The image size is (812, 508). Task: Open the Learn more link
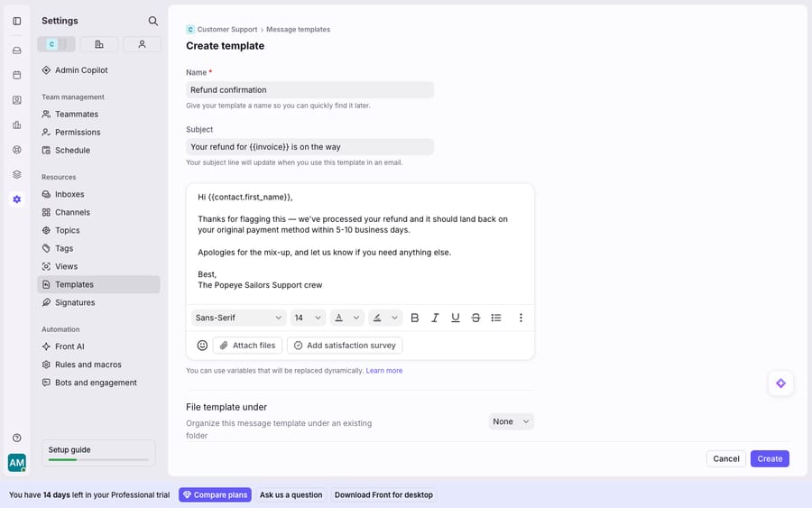tap(384, 371)
